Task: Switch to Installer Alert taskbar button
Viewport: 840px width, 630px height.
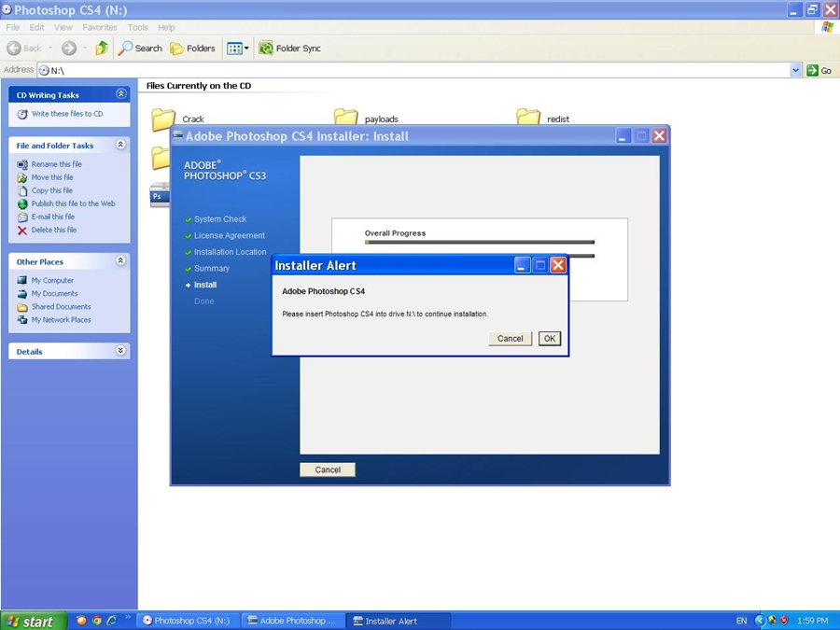Action: (397, 621)
